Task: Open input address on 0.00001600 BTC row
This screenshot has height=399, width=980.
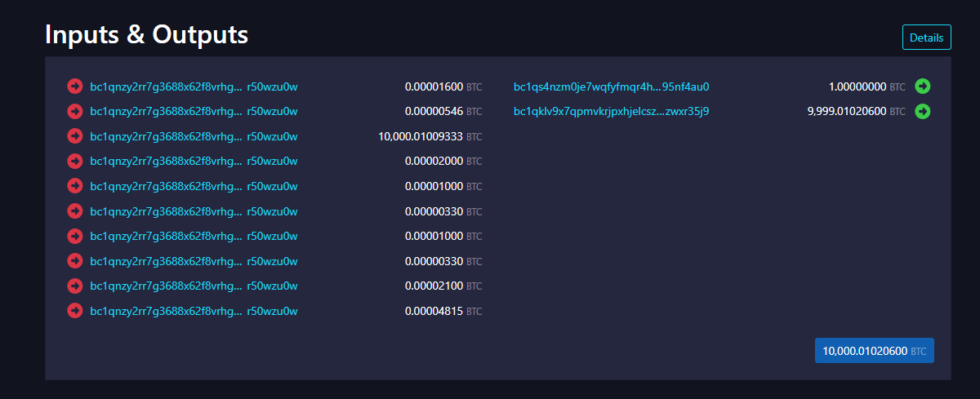Action: point(194,86)
